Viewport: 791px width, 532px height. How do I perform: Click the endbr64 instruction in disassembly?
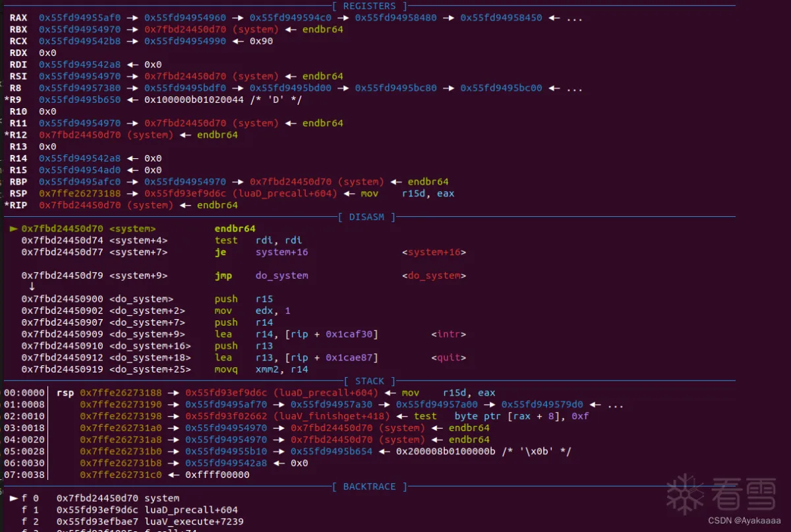(235, 229)
